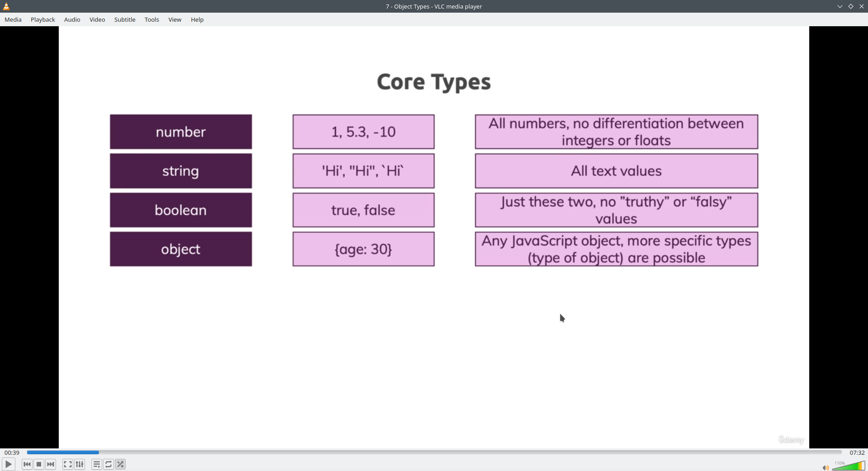Click the Play button

9,464
